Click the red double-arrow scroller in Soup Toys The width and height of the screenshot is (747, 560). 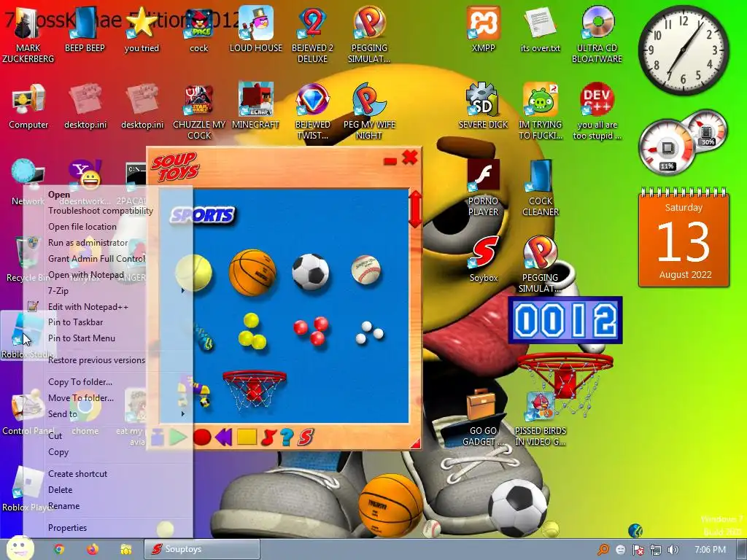tap(415, 209)
